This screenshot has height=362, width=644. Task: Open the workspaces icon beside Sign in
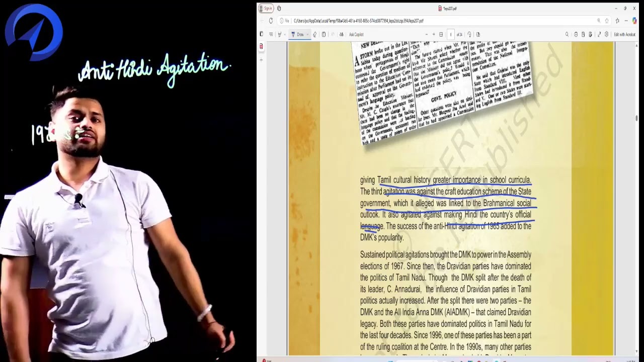(x=279, y=9)
